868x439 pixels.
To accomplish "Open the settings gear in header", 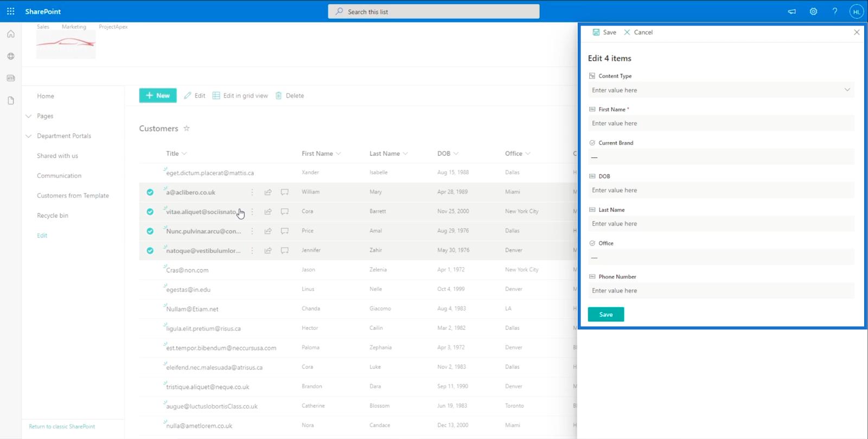I will (x=813, y=11).
